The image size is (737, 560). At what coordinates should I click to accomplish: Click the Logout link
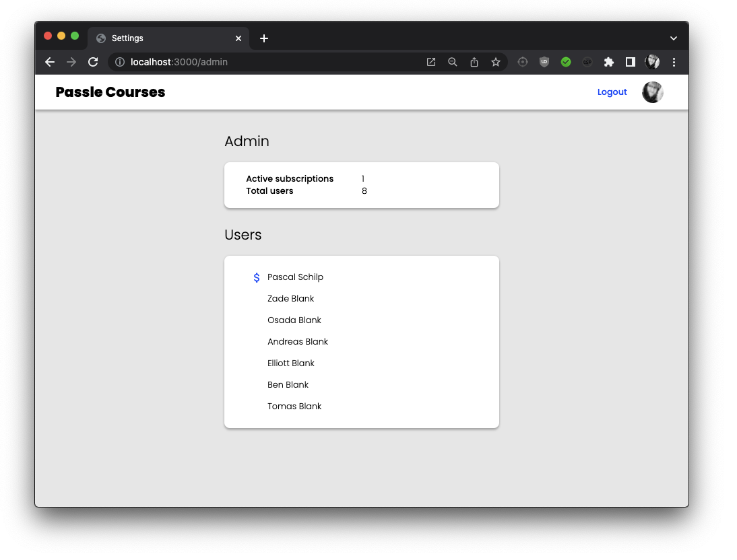[x=612, y=92]
